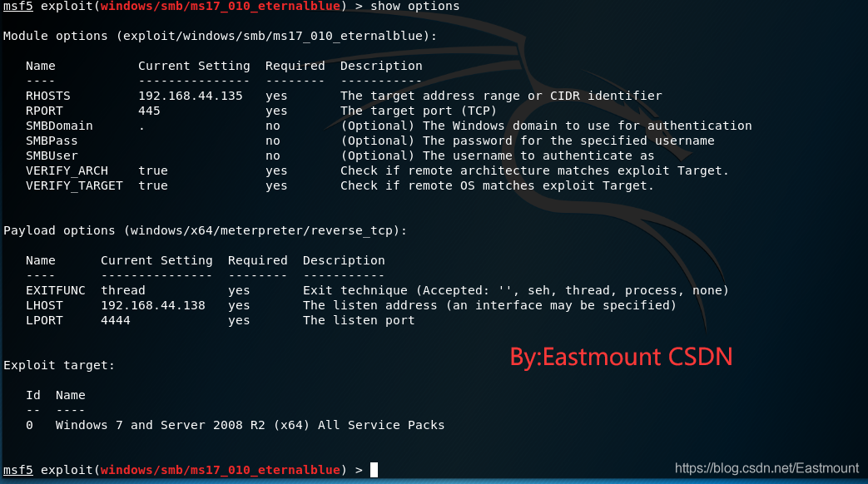Click the 'Description' header in module options
Screen dimensions: 868x484
(381, 66)
